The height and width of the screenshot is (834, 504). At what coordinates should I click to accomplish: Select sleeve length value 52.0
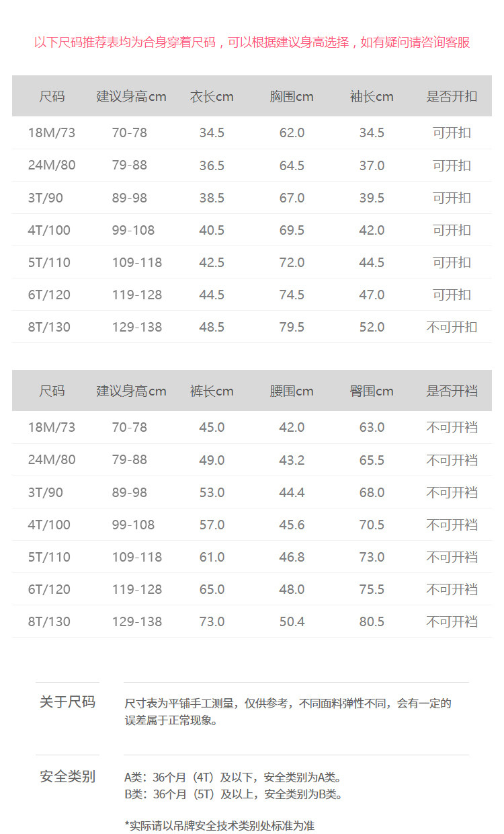[372, 327]
